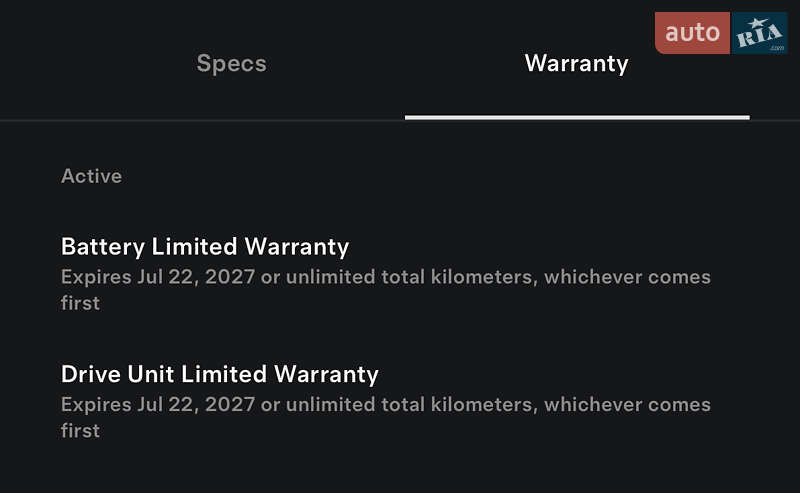This screenshot has height=493, width=800.
Task: Switch to the Specs tab
Action: [232, 64]
